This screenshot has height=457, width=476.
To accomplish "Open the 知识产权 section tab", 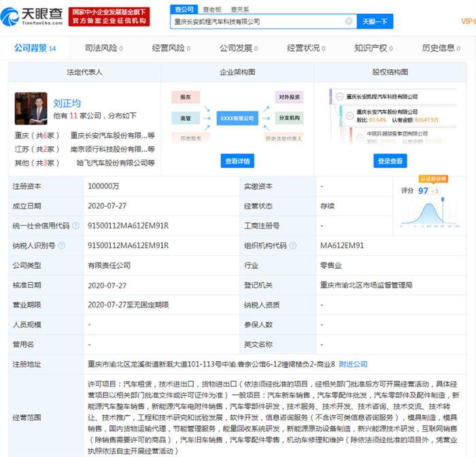I will point(373,48).
